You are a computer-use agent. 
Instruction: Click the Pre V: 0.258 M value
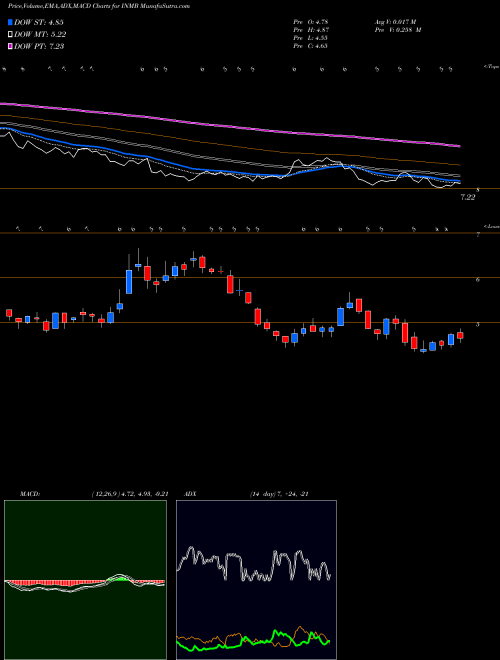[x=397, y=30]
